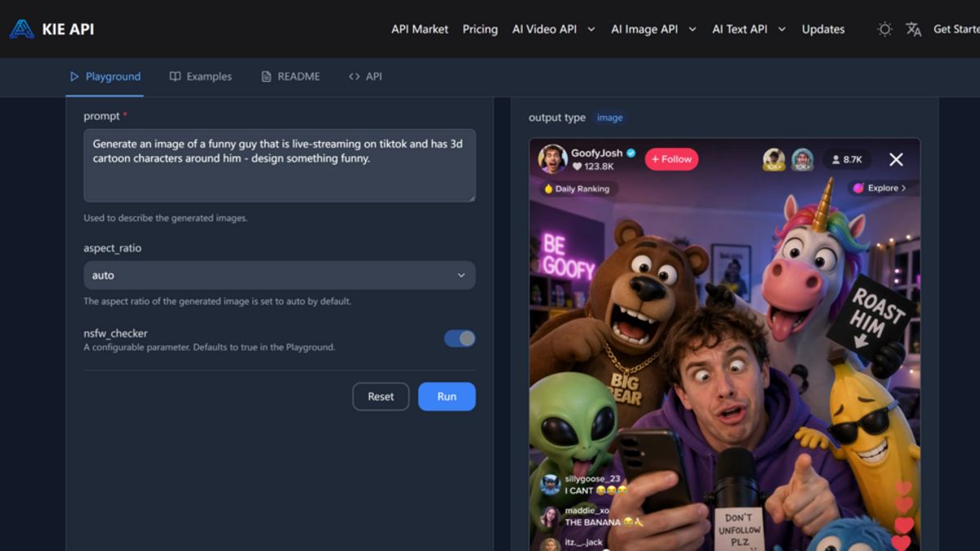The image size is (980, 551).
Task: Switch to the Examples tab
Action: point(201,77)
